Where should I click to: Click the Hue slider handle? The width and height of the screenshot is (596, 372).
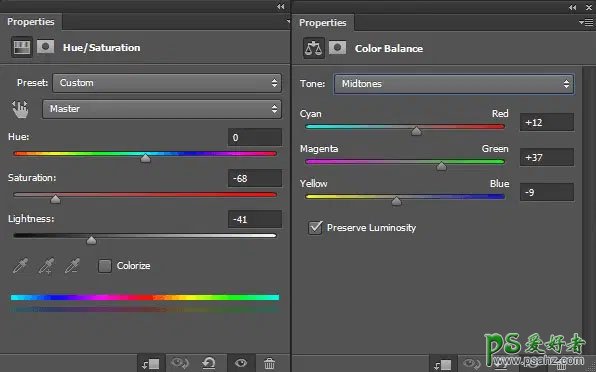145,158
